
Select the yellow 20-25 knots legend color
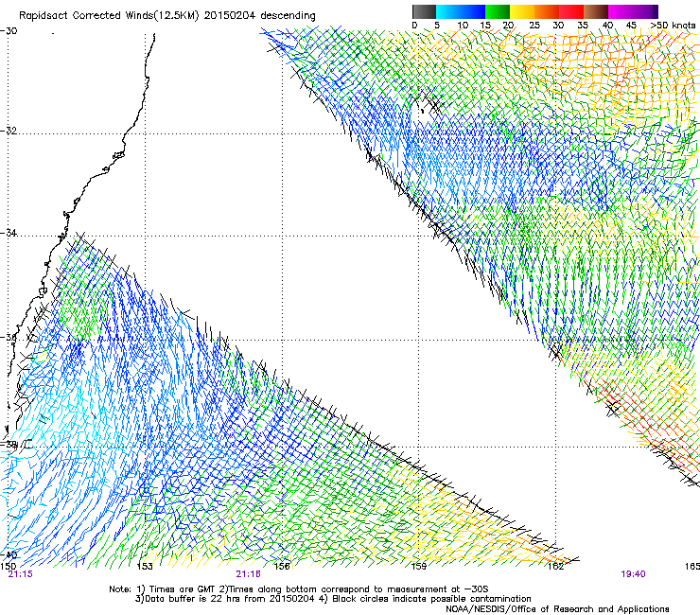522,11
